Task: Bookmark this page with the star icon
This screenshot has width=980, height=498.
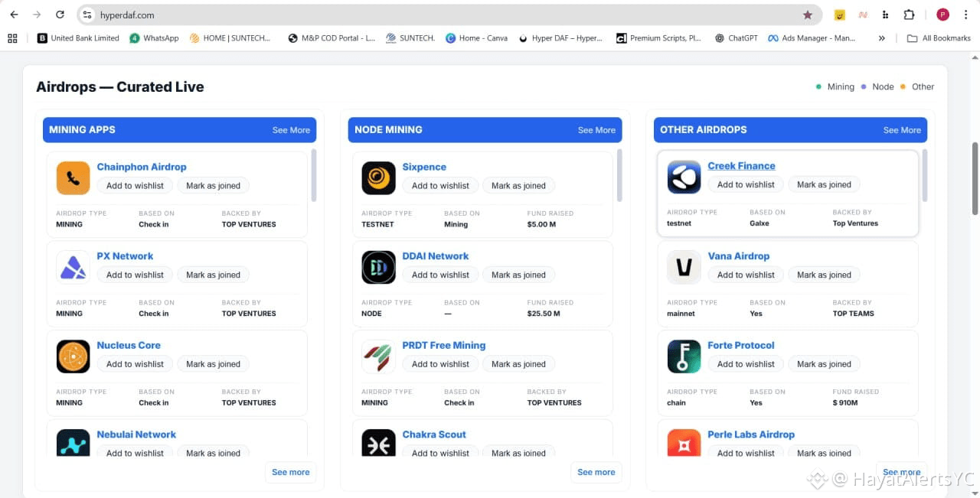Action: tap(808, 15)
